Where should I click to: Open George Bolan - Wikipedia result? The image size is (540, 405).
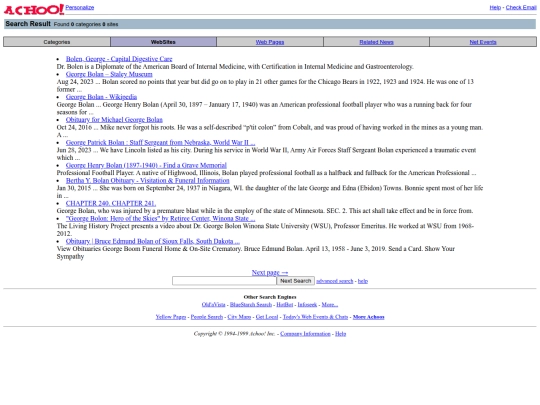(101, 97)
